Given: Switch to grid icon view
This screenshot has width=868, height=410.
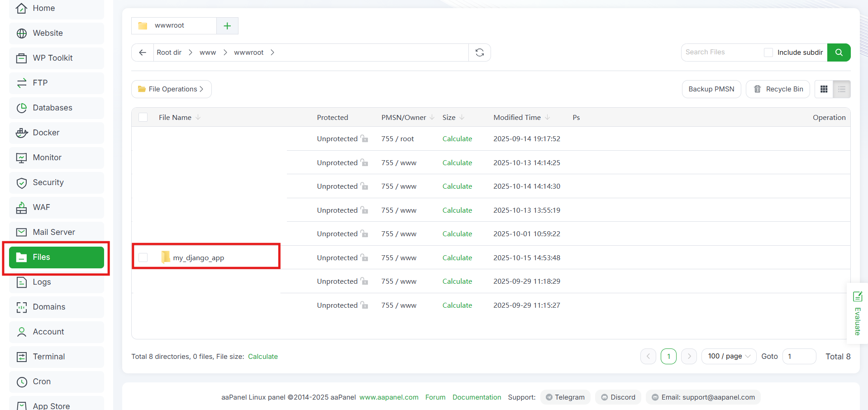Looking at the screenshot, I should pyautogui.click(x=824, y=89).
